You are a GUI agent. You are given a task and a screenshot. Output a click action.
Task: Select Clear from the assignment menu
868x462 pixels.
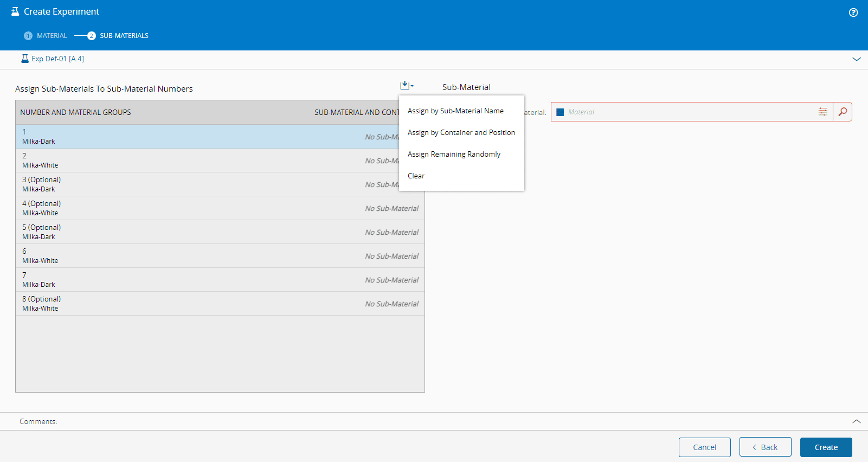point(416,176)
